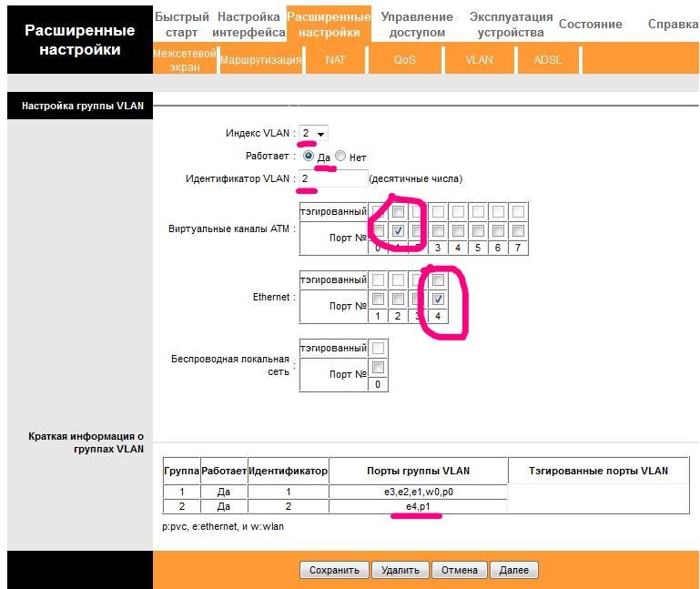Open the Индекс VLAN dropdown

click(314, 134)
